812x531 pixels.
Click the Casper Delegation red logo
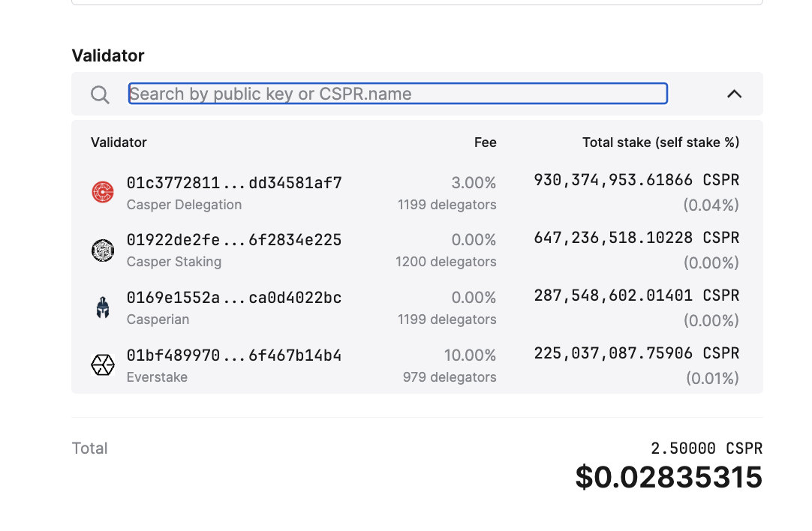103,192
